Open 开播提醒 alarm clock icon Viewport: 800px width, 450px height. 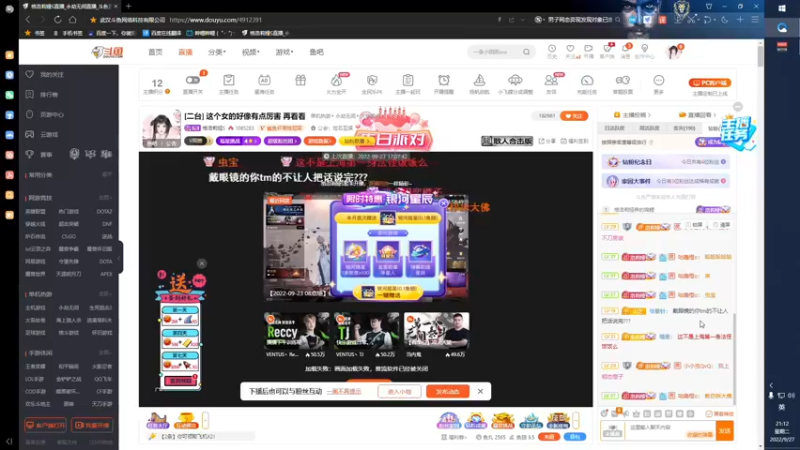click(x=444, y=81)
